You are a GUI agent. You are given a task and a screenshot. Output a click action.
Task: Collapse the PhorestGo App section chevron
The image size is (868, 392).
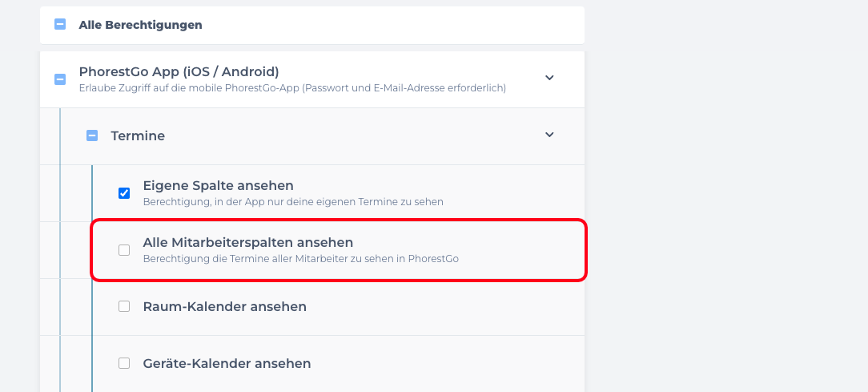tap(549, 78)
